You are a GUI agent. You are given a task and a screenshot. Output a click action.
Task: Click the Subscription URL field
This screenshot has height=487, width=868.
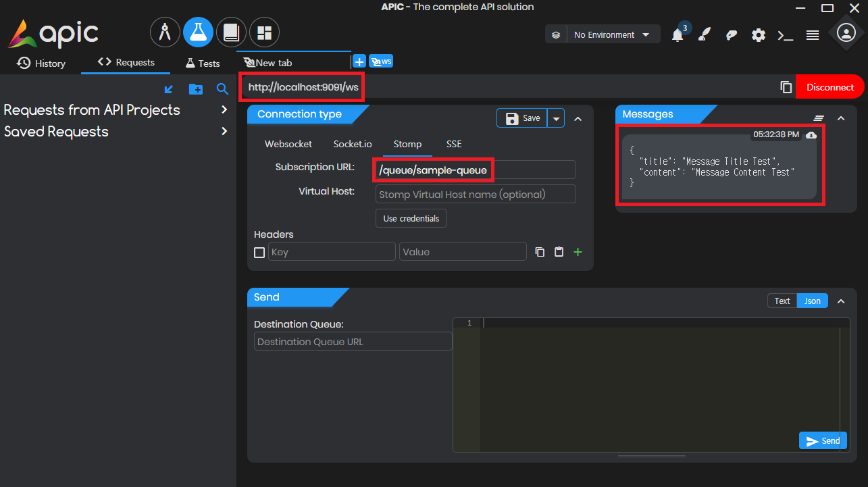(x=476, y=170)
